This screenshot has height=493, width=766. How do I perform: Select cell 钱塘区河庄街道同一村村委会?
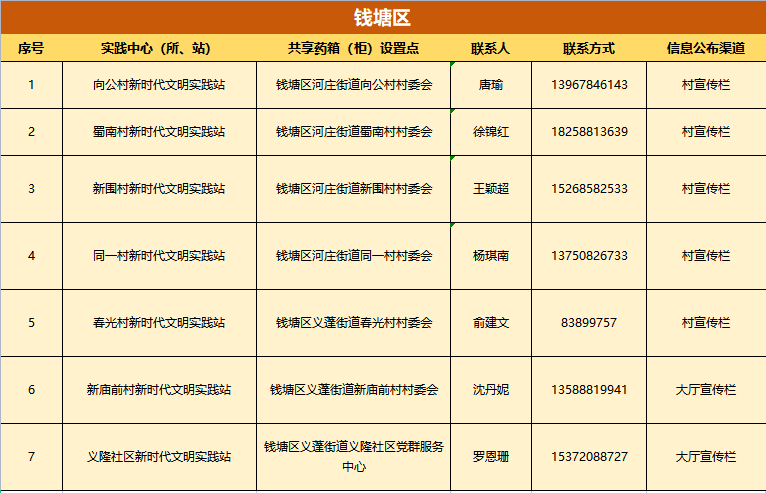click(x=353, y=256)
